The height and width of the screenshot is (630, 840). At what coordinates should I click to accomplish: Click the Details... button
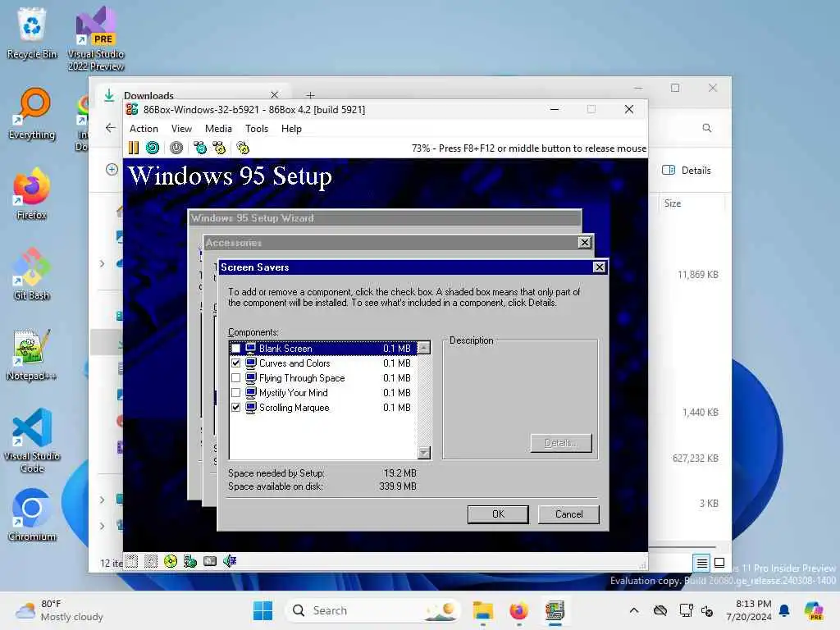click(x=561, y=443)
